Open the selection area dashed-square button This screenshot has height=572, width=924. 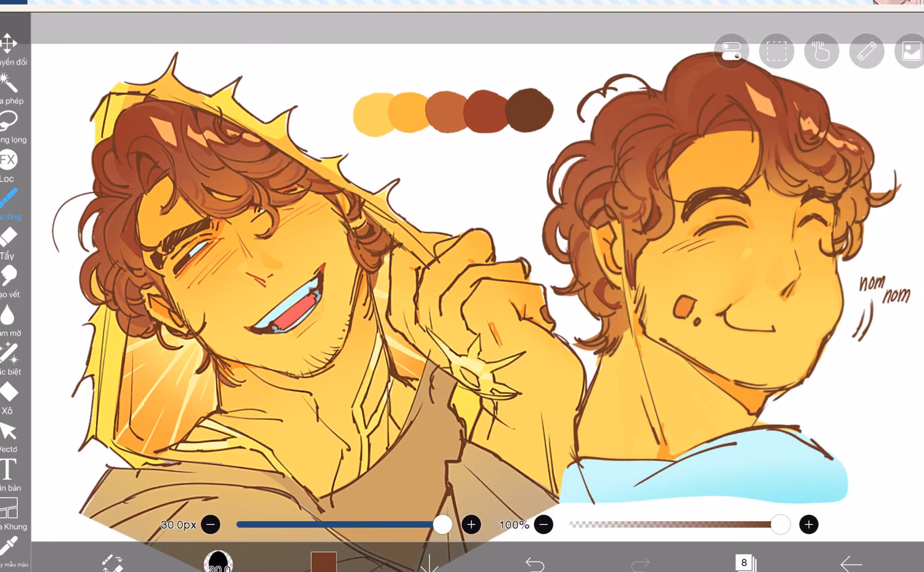point(777,51)
